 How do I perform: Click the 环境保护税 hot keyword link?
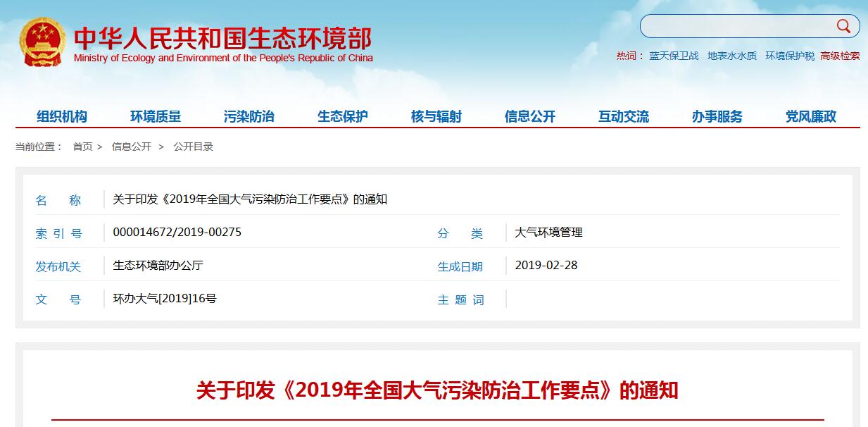pos(790,56)
